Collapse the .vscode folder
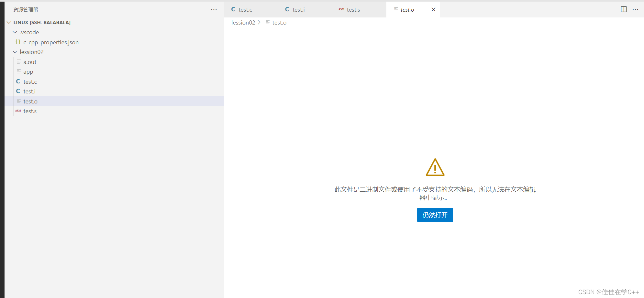The width and height of the screenshot is (644, 298). [x=15, y=32]
